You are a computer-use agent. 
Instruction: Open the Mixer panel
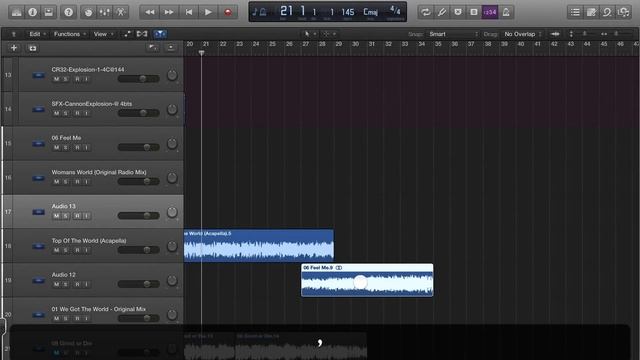pyautogui.click(x=104, y=12)
